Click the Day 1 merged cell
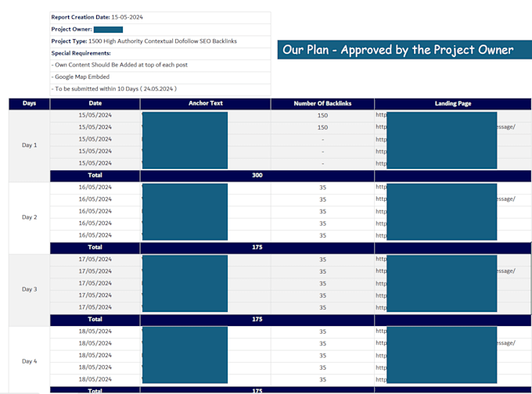 tap(29, 145)
